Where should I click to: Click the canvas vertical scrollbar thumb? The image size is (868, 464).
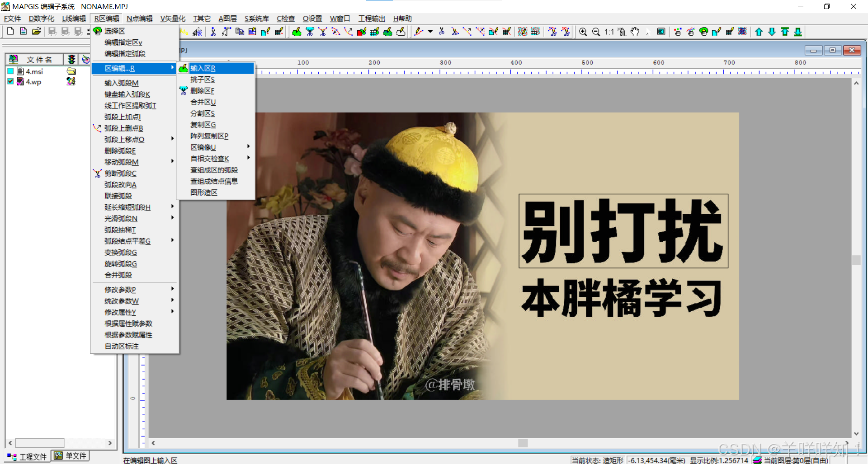[x=856, y=260]
